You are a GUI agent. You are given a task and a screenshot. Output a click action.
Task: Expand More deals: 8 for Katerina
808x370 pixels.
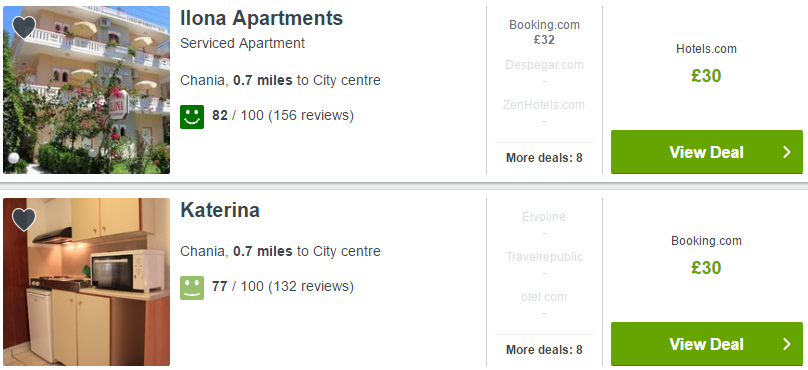(544, 350)
